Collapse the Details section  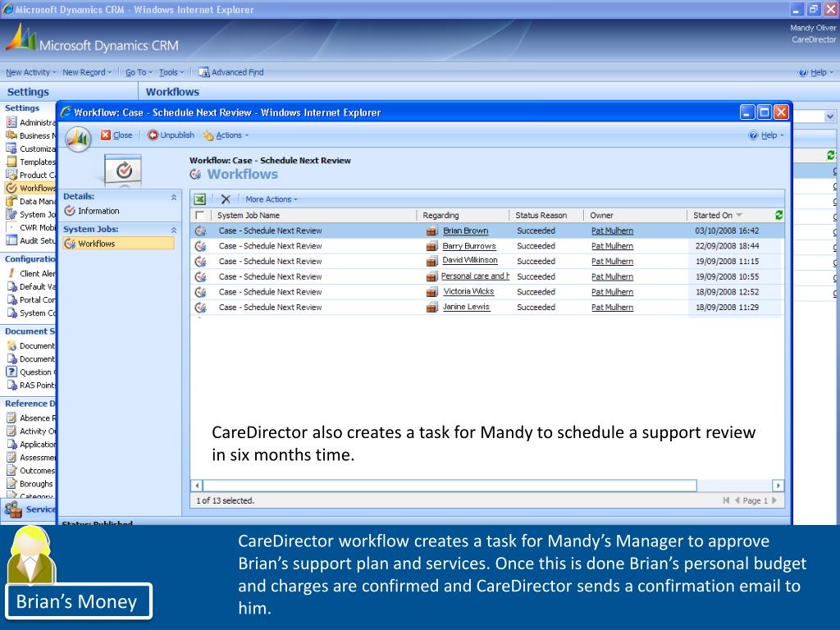[174, 197]
